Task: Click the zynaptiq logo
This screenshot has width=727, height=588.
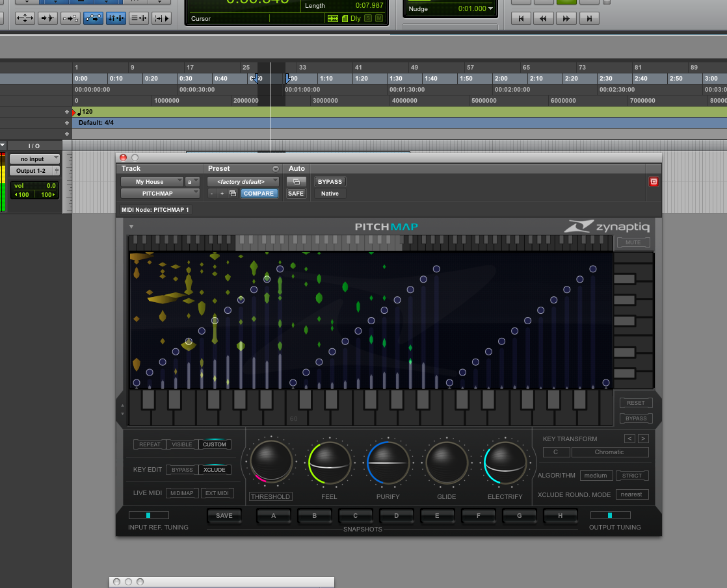Action: click(x=607, y=226)
